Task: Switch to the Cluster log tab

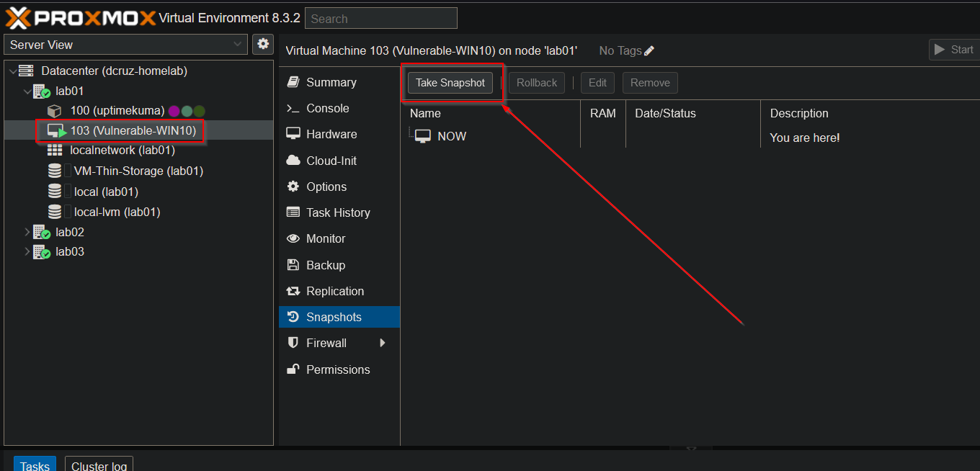Action: tap(99, 465)
